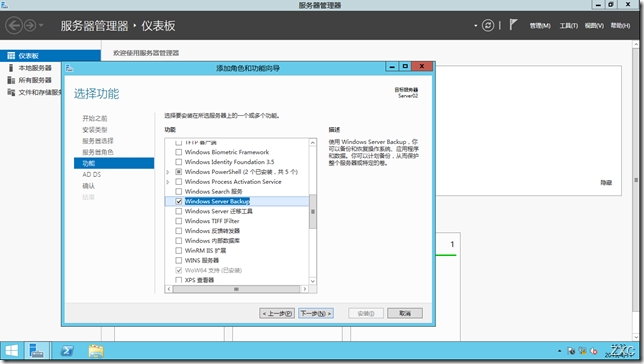
Task: Click the all servers (所有服务器) sidebar icon
Action: click(x=11, y=80)
